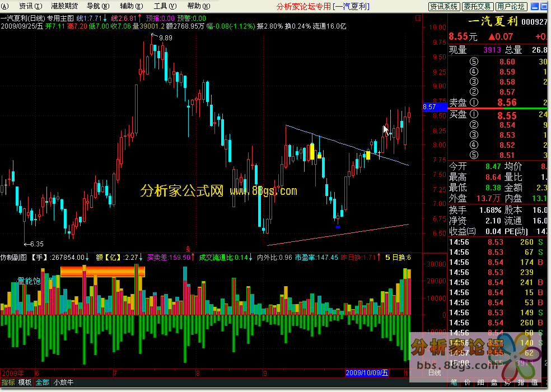551x392 pixels.
Task: Open the 帮助(H) menu
Action: click(199, 6)
